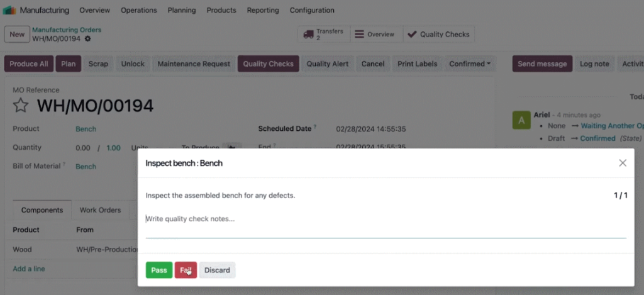Open the Products menu
Image resolution: width=644 pixels, height=295 pixels.
[221, 10]
